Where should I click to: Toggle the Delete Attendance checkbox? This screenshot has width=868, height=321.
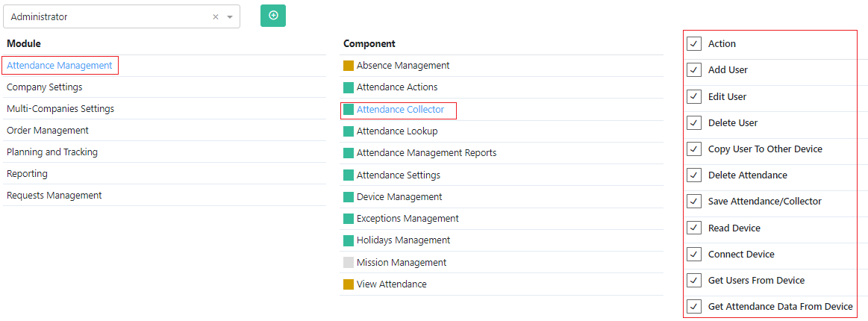(x=694, y=175)
